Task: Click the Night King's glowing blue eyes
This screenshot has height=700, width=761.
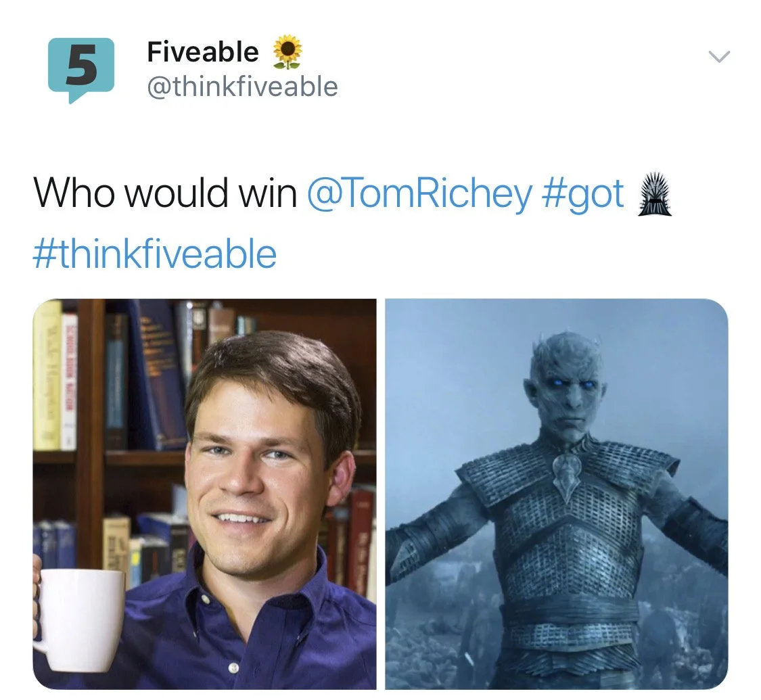Action: [x=573, y=383]
